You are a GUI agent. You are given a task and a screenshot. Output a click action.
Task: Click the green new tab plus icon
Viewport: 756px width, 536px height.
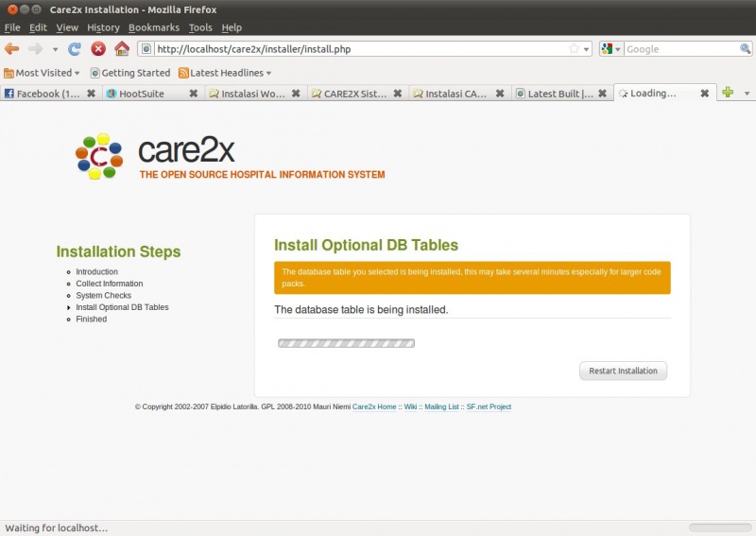(x=728, y=93)
